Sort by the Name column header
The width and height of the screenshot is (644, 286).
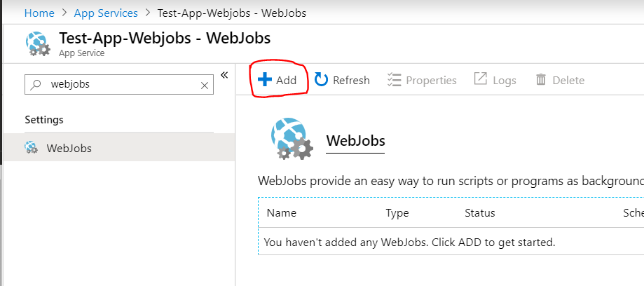click(281, 213)
